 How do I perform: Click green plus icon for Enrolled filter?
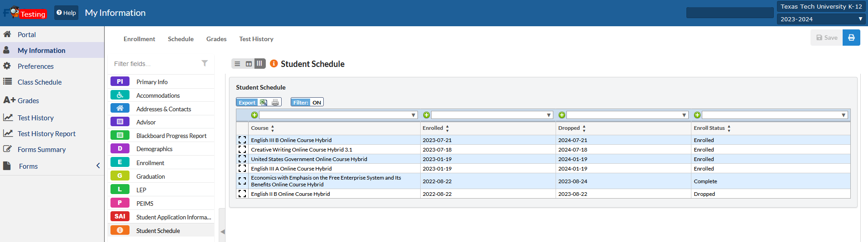[426, 115]
